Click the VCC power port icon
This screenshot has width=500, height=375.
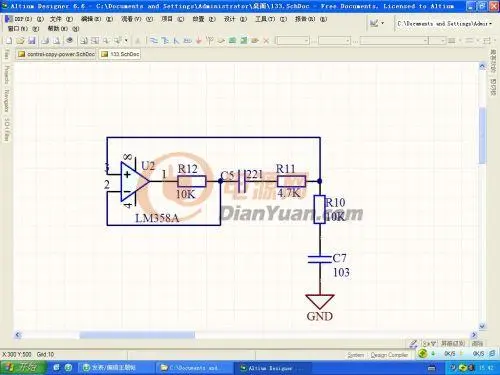pyautogui.click(x=210, y=41)
